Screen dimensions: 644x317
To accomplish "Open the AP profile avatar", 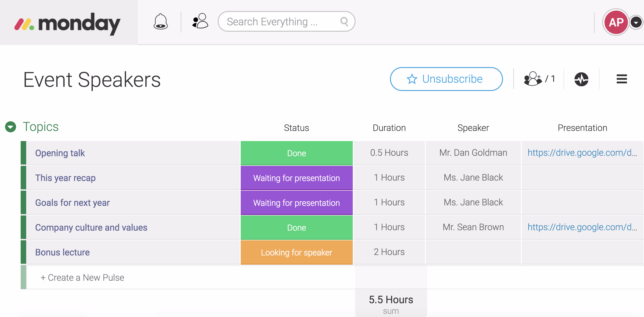I will pos(616,22).
